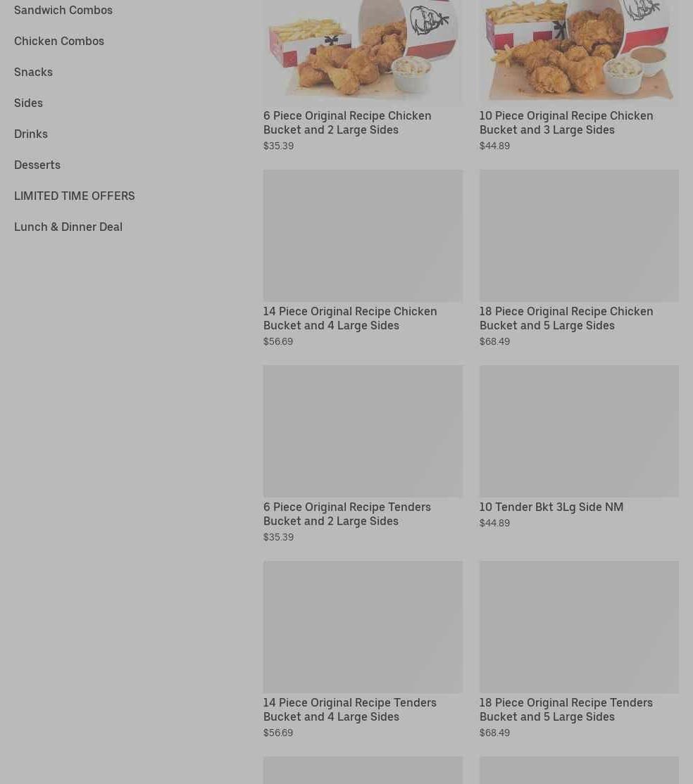Screen dimensions: 693x784
Task: Select Chicken Combos in sidebar
Action: (x=59, y=41)
